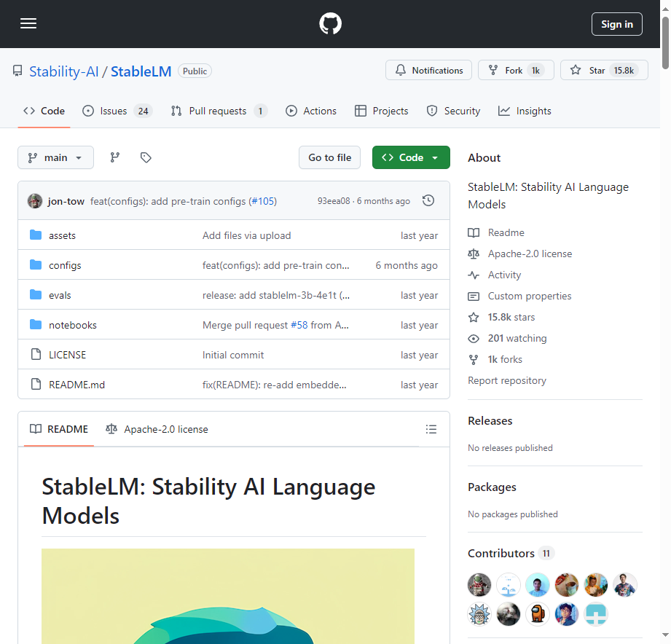Open the Packages heading link

point(492,487)
